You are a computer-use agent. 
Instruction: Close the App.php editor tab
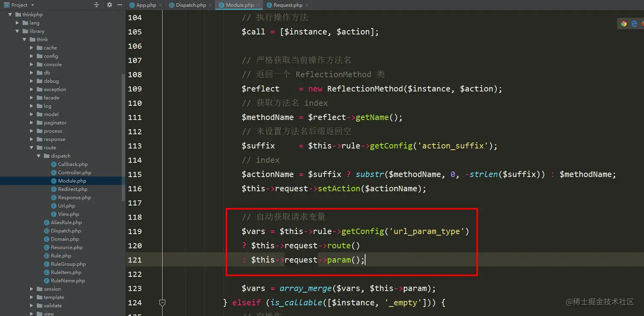click(x=161, y=5)
